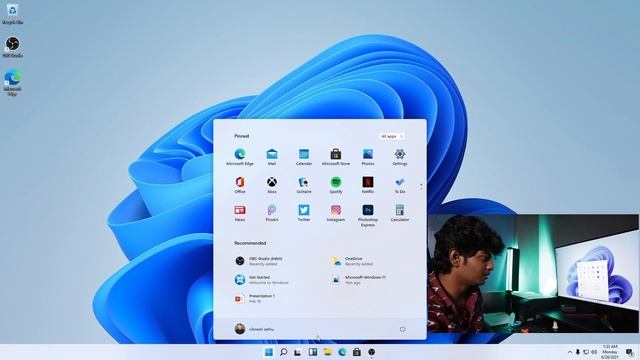The height and width of the screenshot is (360, 640).
Task: Open Microsoft Store from pinned apps
Action: (x=336, y=157)
